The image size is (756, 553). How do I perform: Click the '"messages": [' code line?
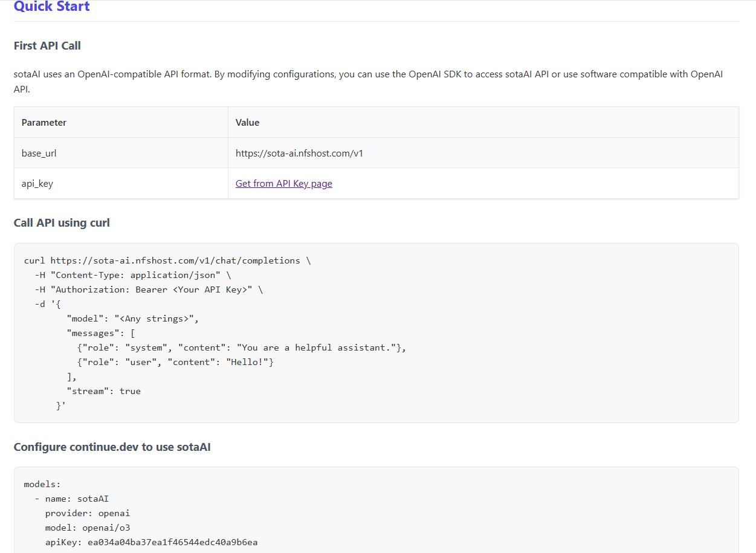(x=101, y=333)
